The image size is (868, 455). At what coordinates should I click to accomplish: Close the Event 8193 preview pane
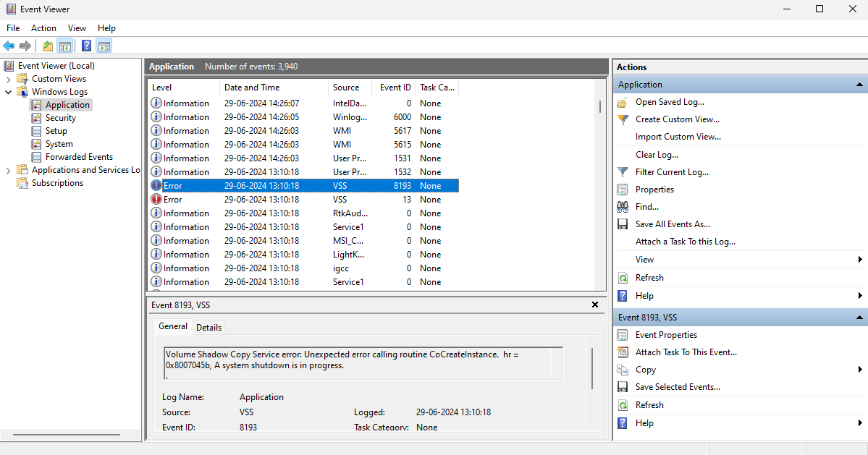click(595, 305)
